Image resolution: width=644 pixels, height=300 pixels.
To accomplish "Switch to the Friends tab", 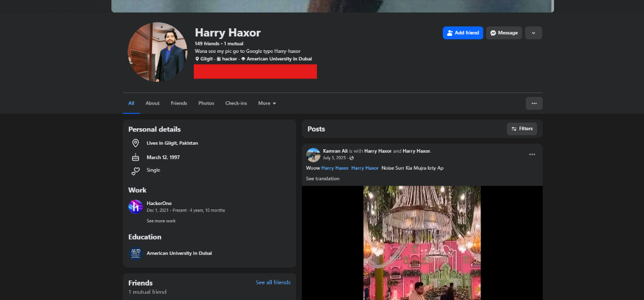I will coord(179,103).
